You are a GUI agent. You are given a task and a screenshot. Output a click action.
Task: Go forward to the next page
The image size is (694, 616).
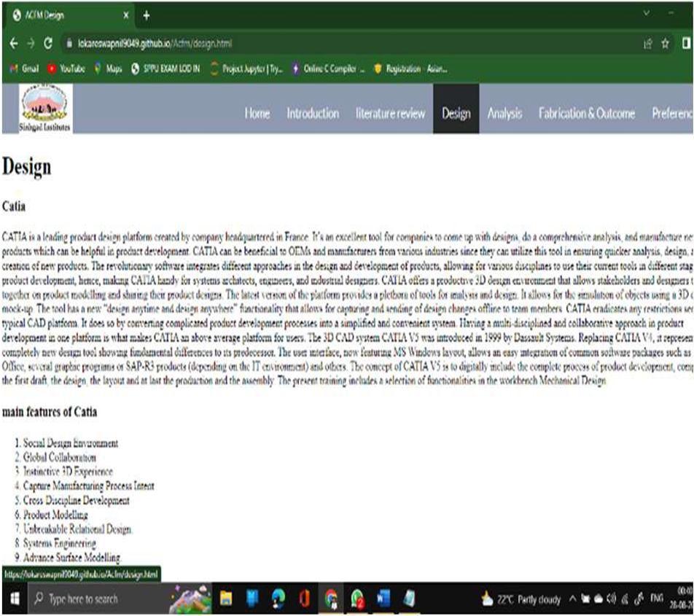point(31,43)
